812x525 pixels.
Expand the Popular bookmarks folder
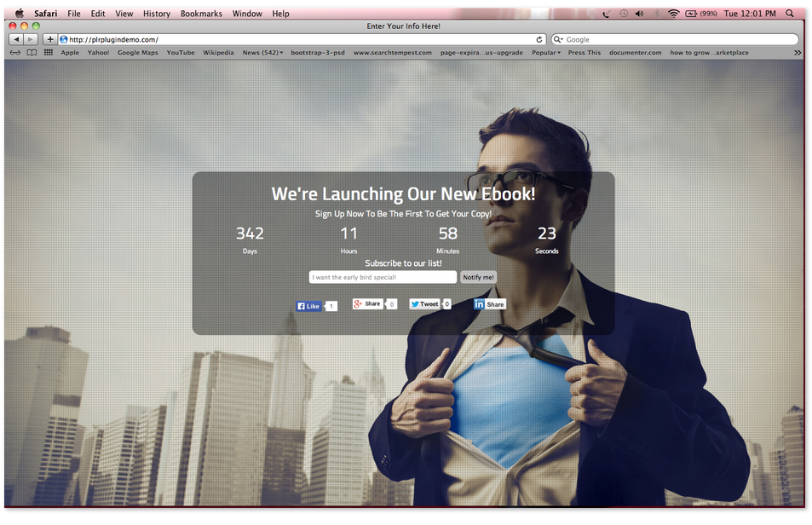coord(546,53)
